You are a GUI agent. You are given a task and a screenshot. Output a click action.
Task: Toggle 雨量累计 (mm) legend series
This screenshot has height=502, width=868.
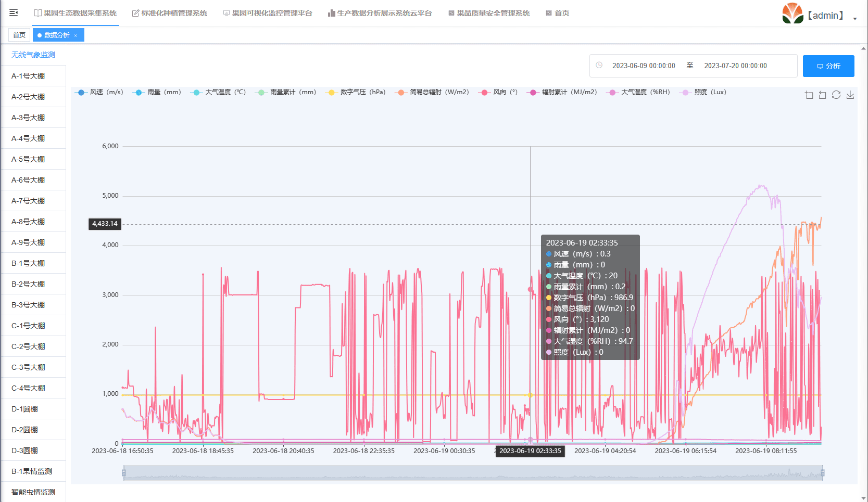[x=285, y=92]
